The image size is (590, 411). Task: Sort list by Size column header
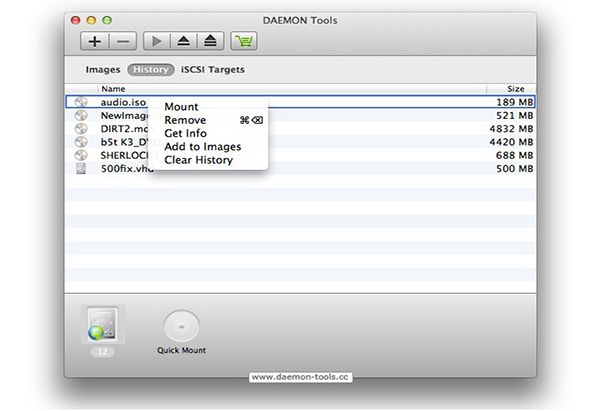[x=515, y=89]
